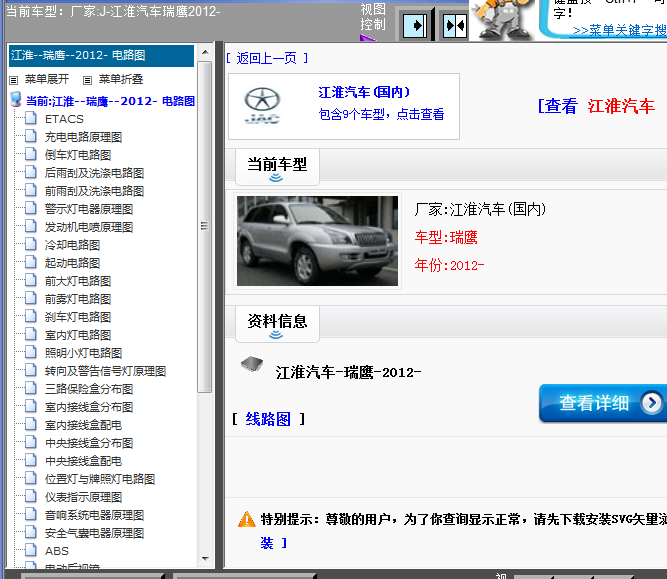Select 安全气囊电器原理图
Viewport: 667px width, 579px height.
point(94,533)
